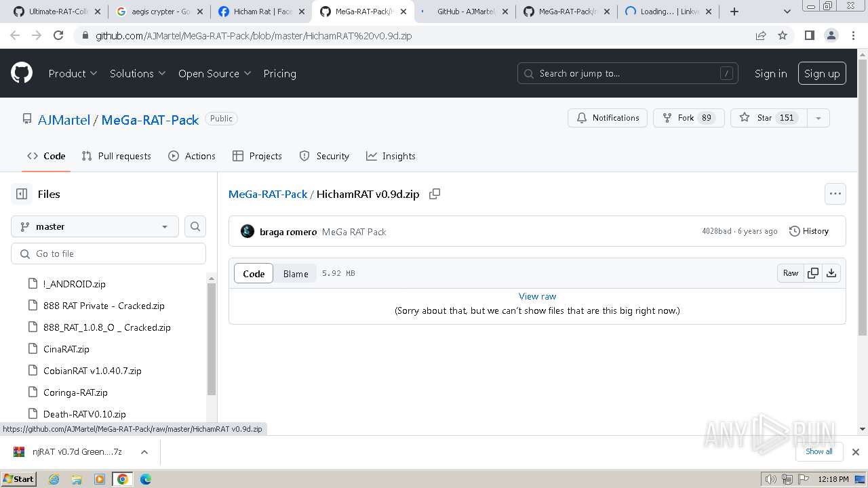Viewport: 868px width, 488px height.
Task: Open Internet Explorer from taskbar
Action: point(54,479)
